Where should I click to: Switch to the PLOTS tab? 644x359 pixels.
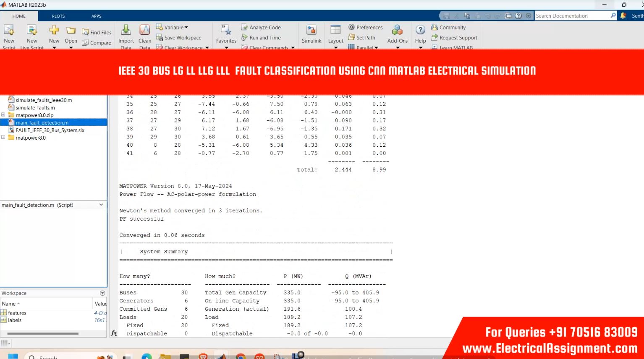pos(58,16)
